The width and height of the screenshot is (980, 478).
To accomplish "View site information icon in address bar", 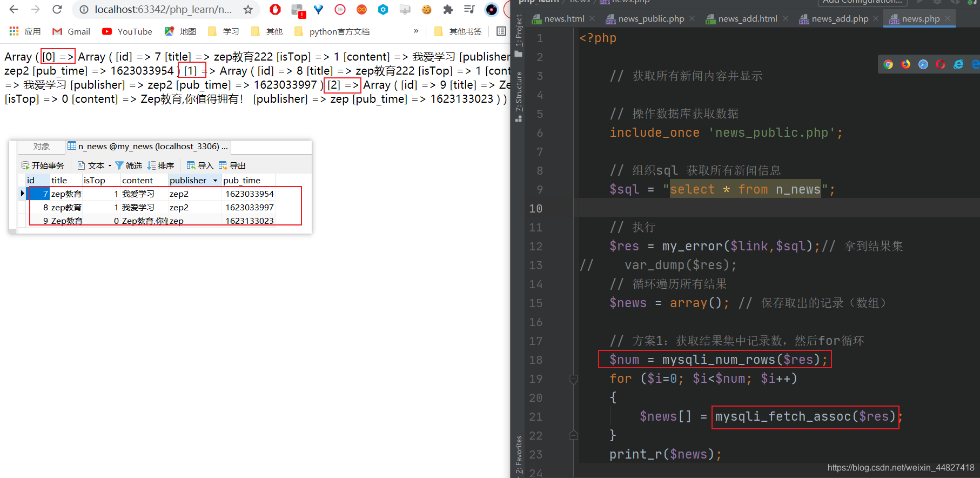I will pos(84,10).
